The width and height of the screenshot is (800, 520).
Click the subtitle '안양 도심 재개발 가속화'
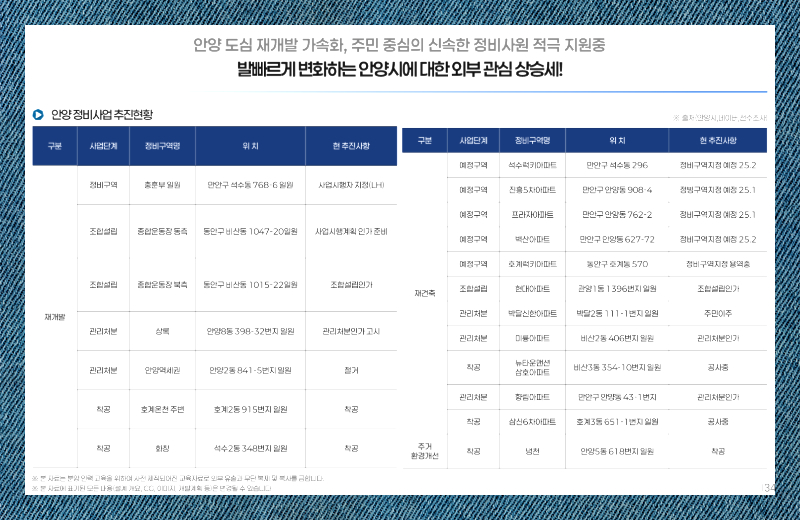coord(268,45)
